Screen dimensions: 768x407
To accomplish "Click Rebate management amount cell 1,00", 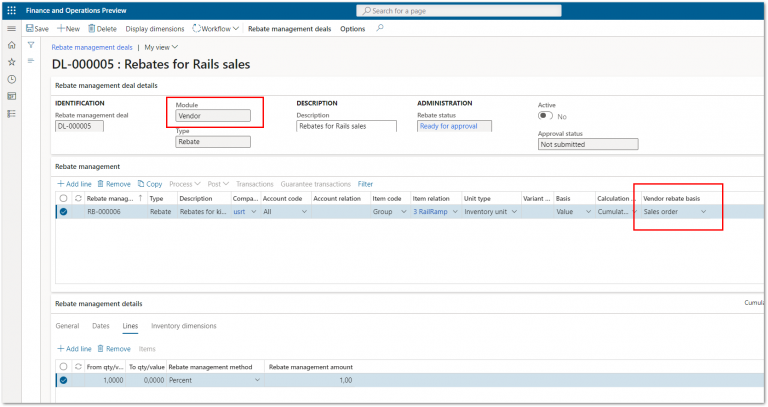I will tap(310, 380).
